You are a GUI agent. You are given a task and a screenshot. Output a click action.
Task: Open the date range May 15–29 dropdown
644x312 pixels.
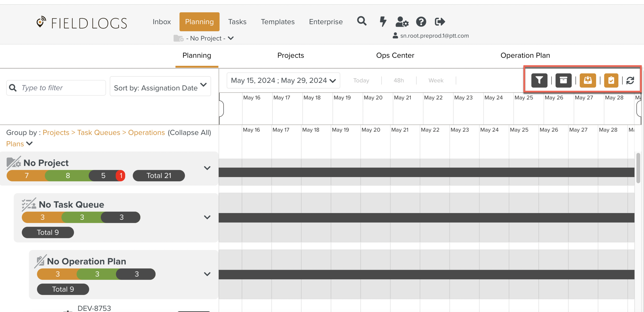click(x=283, y=81)
